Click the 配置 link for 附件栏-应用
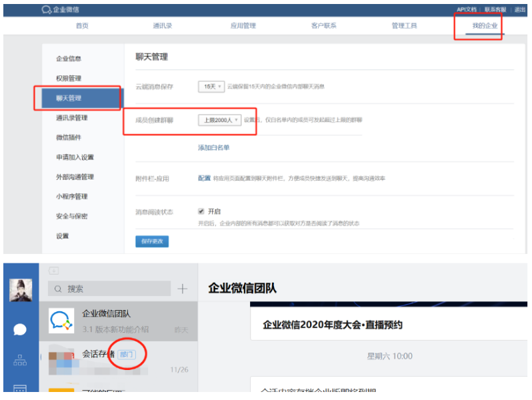The height and width of the screenshot is (400, 532). tap(204, 178)
